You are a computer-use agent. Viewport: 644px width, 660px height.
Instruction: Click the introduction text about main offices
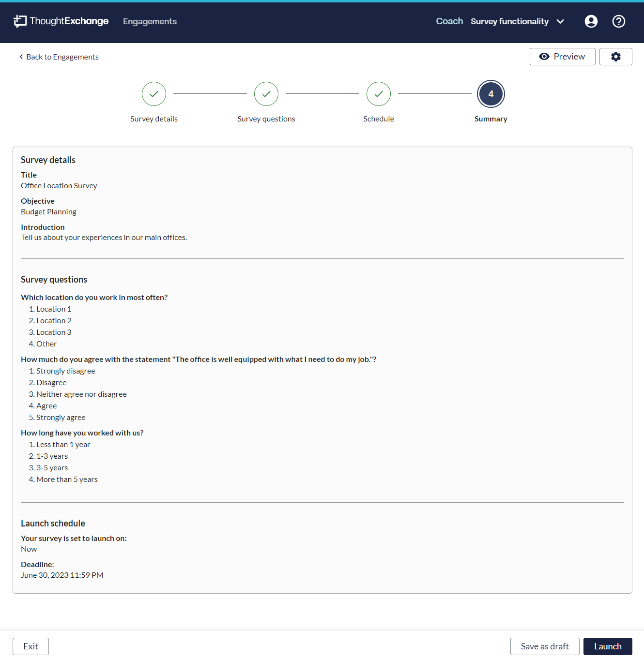104,238
